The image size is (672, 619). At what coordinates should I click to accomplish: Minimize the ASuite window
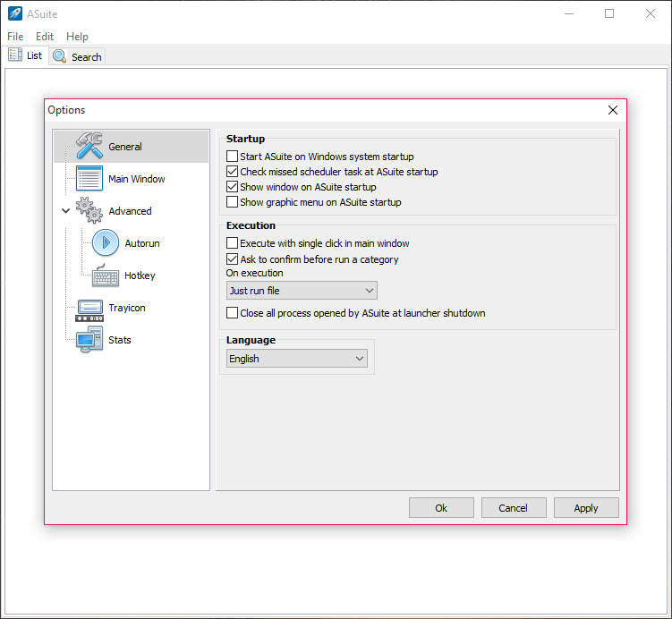569,13
